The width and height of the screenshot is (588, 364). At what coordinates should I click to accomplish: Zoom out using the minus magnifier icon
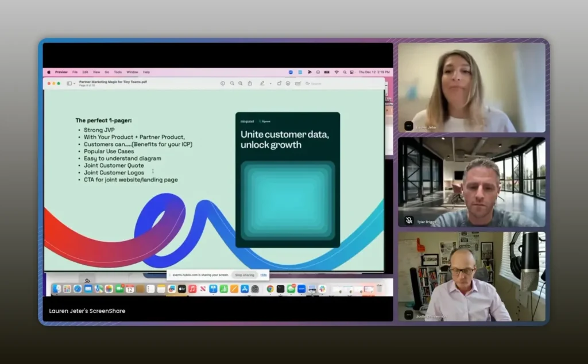click(232, 83)
